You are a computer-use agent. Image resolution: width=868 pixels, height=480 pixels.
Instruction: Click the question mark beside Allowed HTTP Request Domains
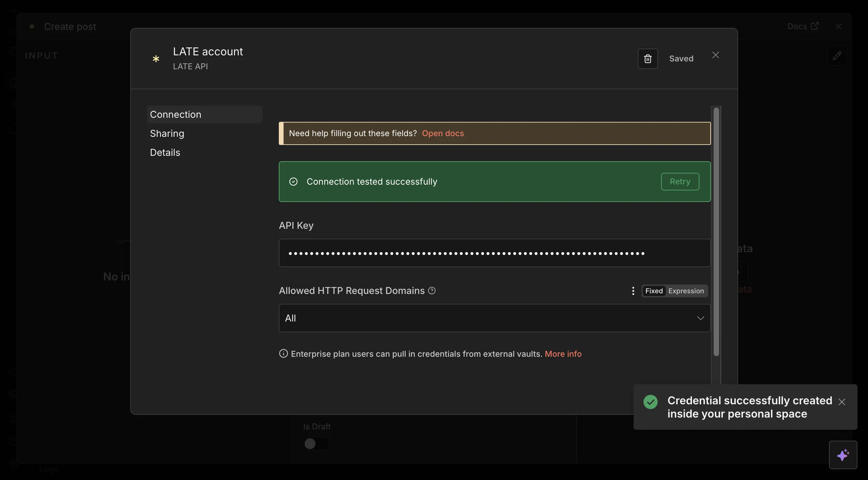point(432,291)
